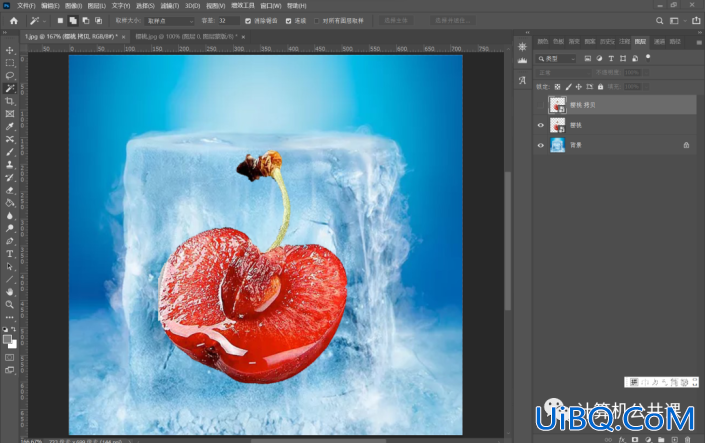Viewport: 705px width, 443px height.
Task: Switch to the Channels panel tab
Action: click(659, 42)
